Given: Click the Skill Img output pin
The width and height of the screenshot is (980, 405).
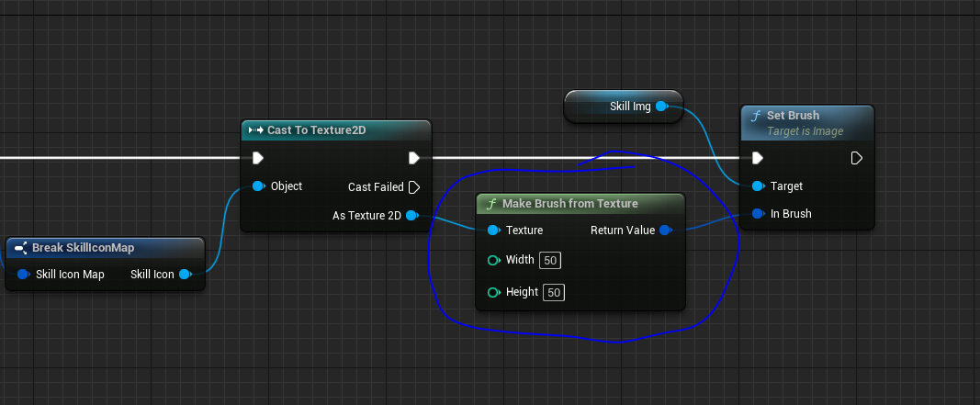Looking at the screenshot, I should pos(661,107).
